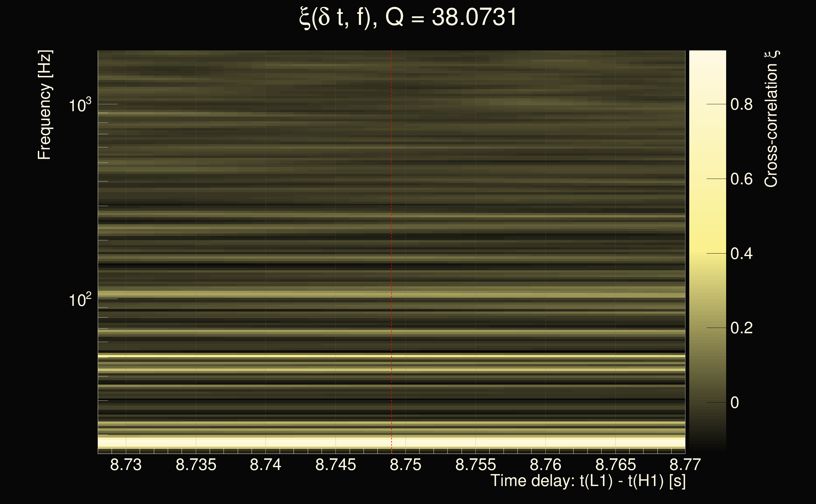Click the 8.77 x-axis tick label
This screenshot has width=816, height=504.
(685, 465)
